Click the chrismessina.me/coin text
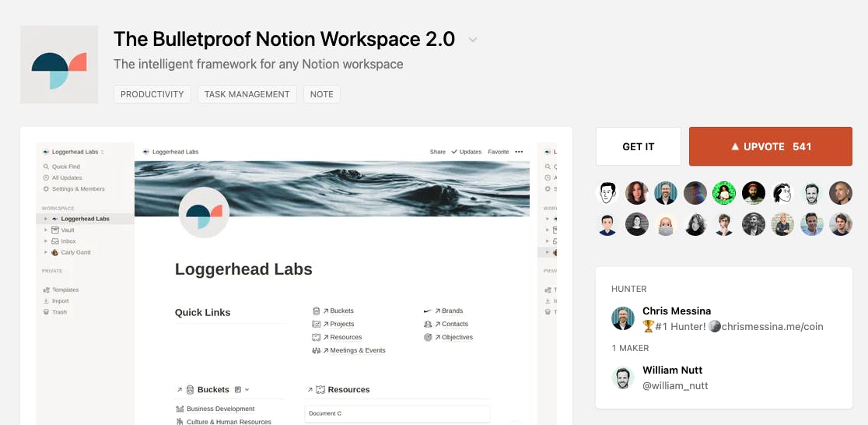 point(772,326)
